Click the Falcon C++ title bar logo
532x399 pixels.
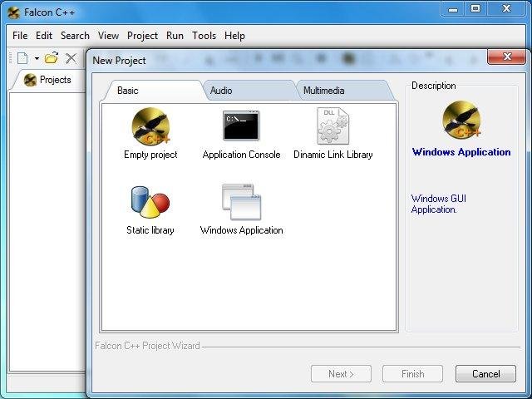[x=13, y=12]
